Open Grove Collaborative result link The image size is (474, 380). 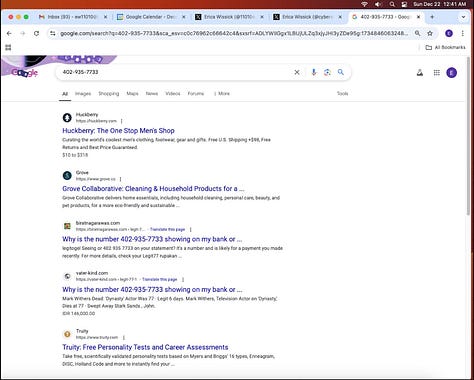(153, 189)
